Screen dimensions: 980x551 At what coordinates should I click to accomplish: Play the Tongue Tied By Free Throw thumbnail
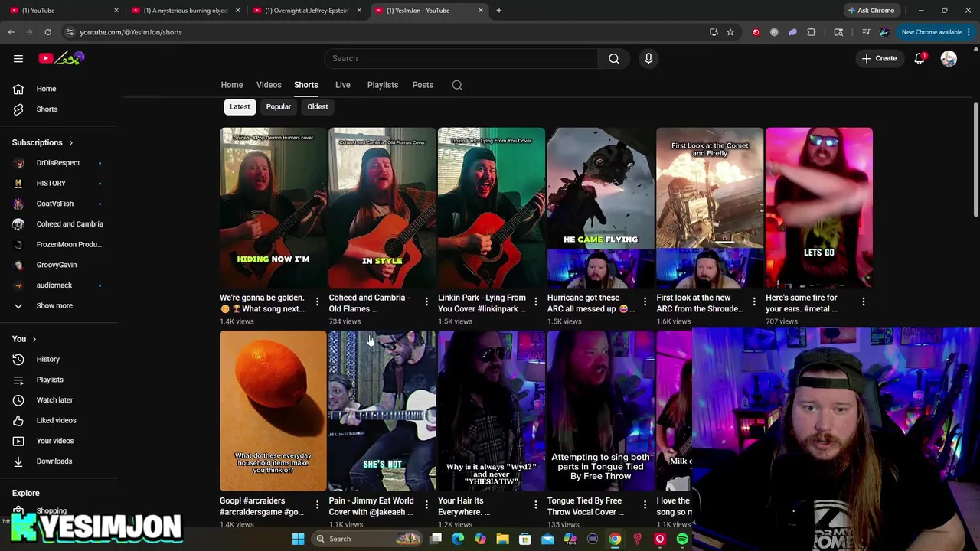600,411
